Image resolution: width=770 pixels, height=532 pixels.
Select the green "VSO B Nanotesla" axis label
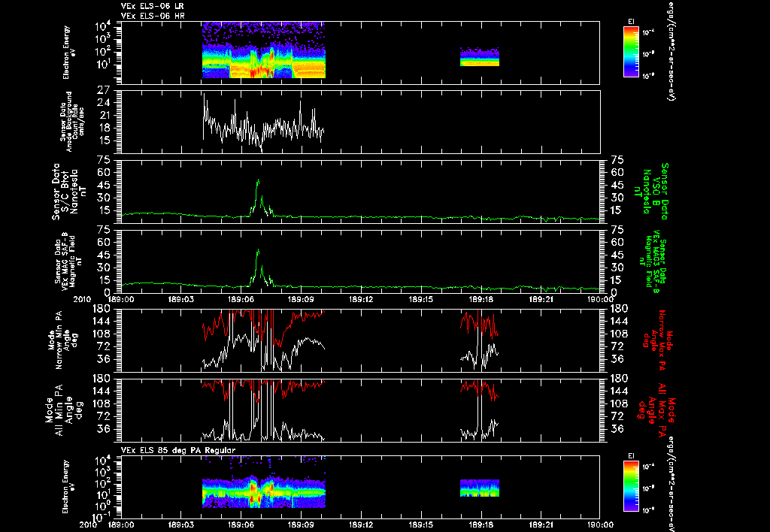(650, 192)
